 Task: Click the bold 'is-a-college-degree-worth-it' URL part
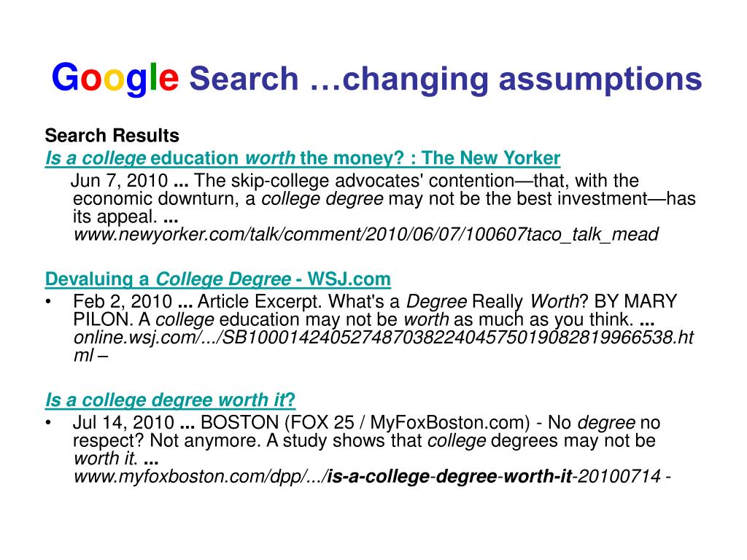click(x=449, y=476)
